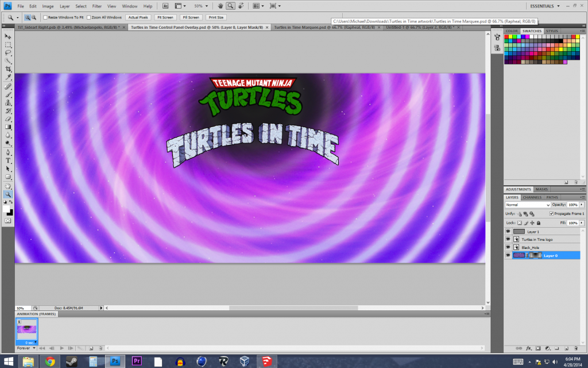Open the Opacity slider arrow
Image resolution: width=588 pixels, height=368 pixels.
click(582, 205)
